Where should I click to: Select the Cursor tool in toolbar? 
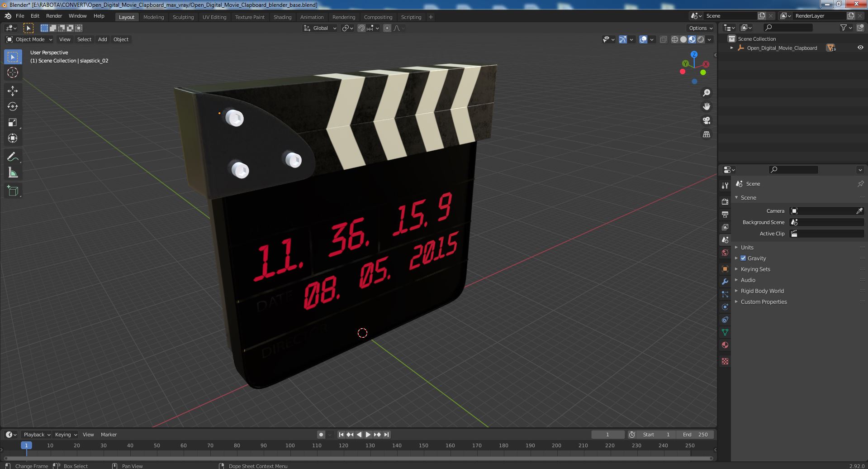click(x=13, y=73)
